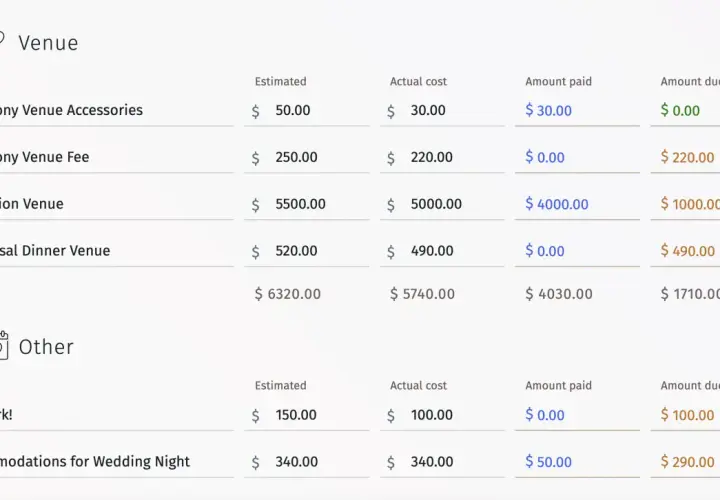Select amount paid $30.00 field
The width and height of the screenshot is (720, 500).
coord(577,111)
